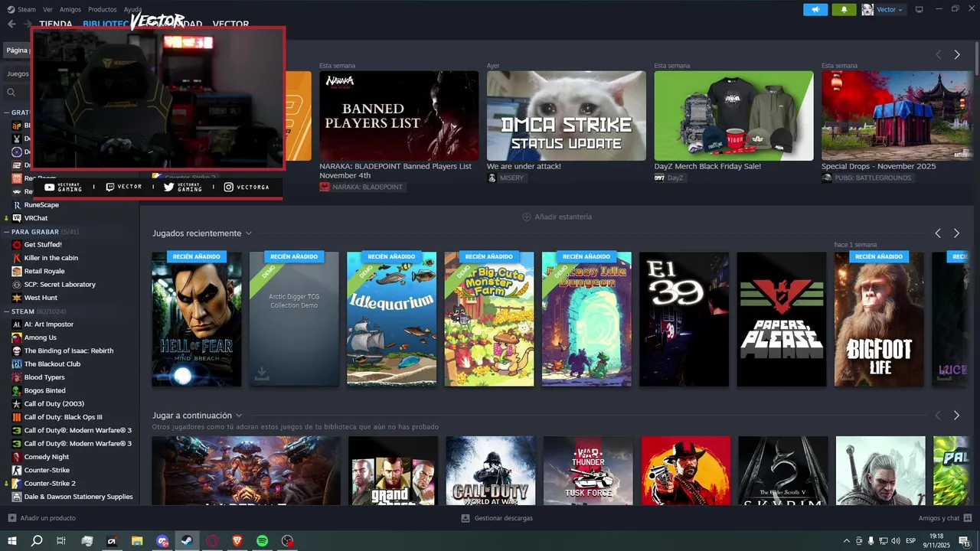The height and width of the screenshot is (551, 980).
Task: Open We are under attack! news title
Action: pos(524,166)
